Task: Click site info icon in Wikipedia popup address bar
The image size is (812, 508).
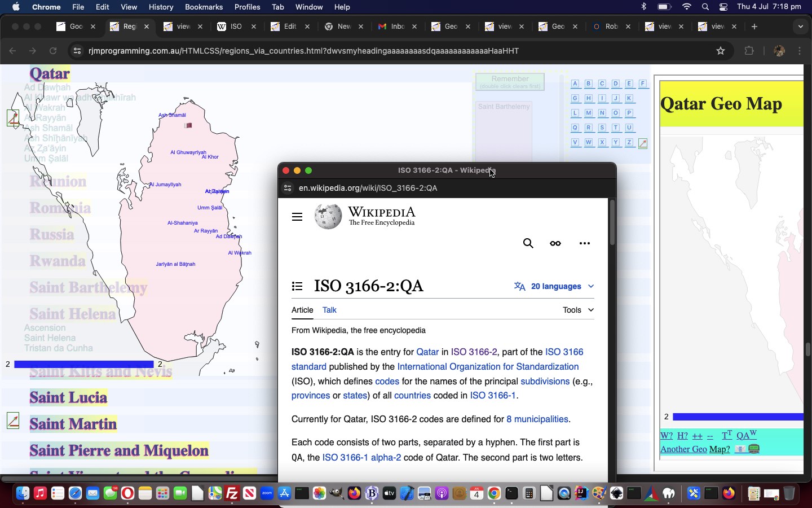Action: pos(288,188)
